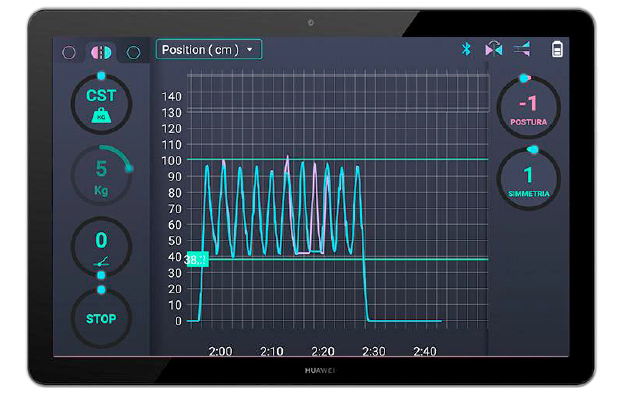Click the 2:30 time axis label
620x398 pixels.
(x=374, y=351)
